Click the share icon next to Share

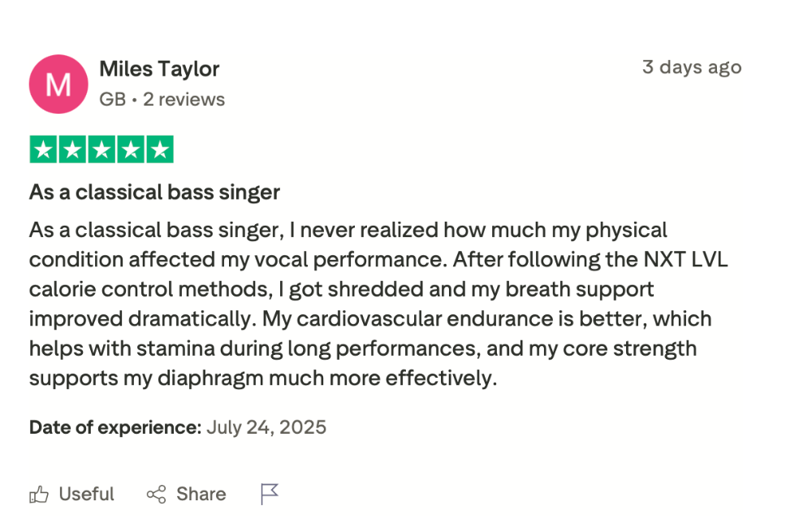click(156, 494)
